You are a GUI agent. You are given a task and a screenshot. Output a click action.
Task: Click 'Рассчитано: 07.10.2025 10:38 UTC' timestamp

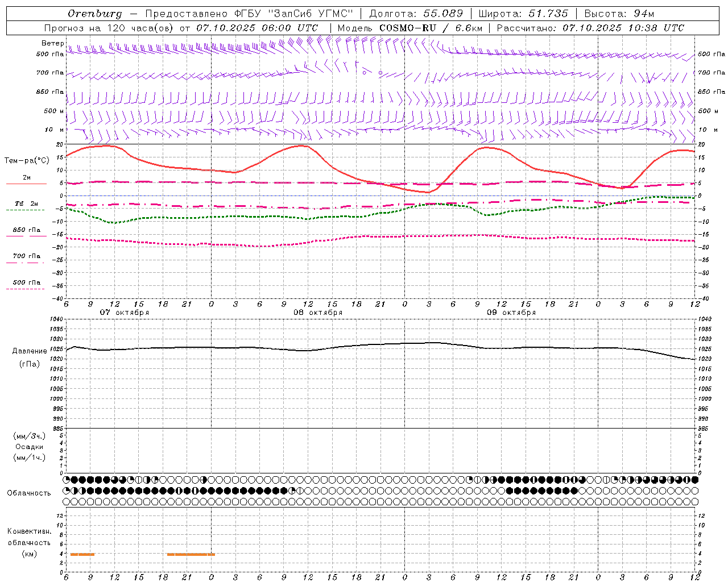click(x=590, y=28)
